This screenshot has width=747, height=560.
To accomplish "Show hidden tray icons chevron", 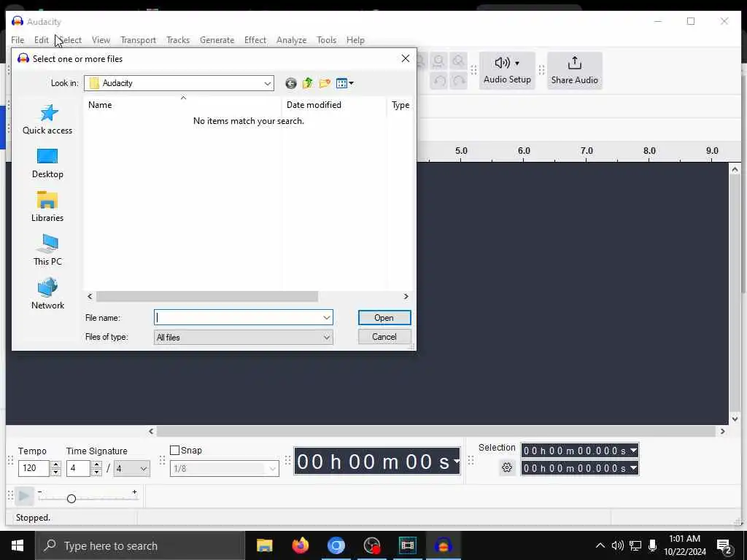I will [x=600, y=545].
